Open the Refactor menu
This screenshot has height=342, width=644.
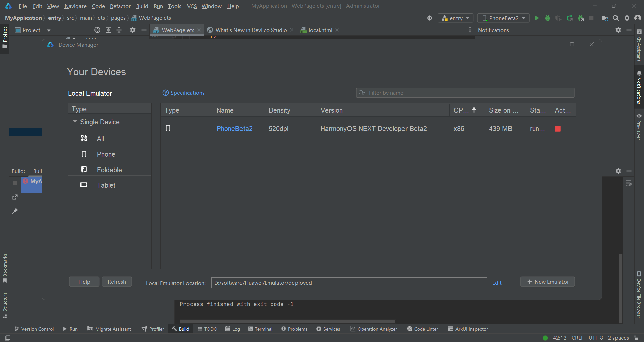point(120,6)
